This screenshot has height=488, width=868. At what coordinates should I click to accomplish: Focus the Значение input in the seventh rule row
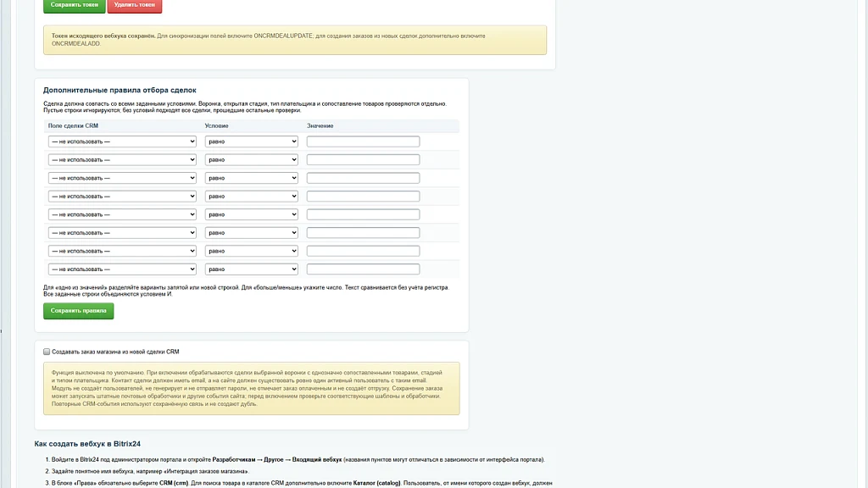click(x=363, y=251)
